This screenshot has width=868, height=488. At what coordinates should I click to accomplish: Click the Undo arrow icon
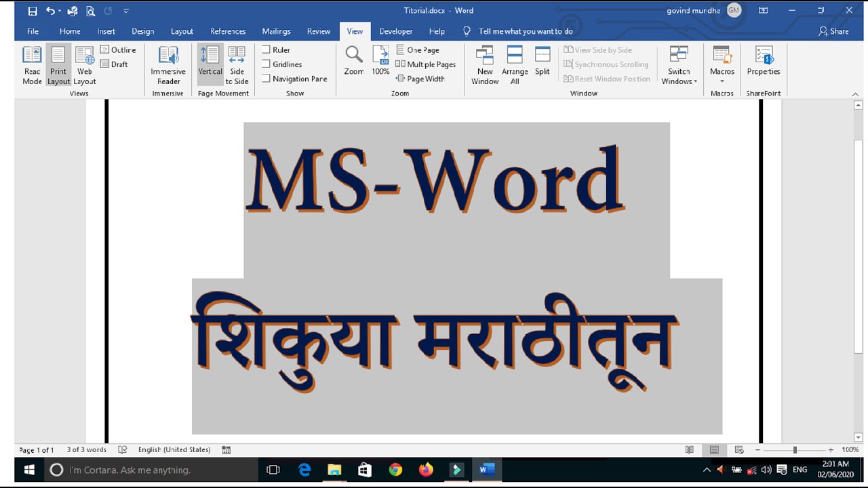click(50, 11)
